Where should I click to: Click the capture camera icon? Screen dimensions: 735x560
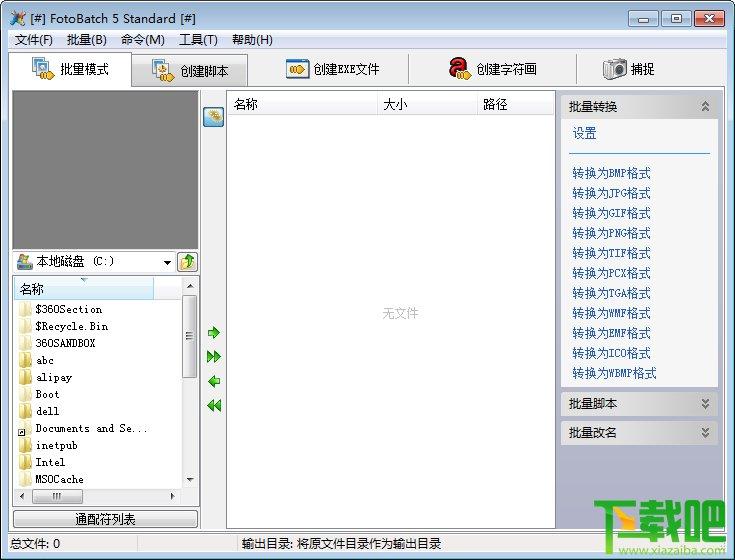pyautogui.click(x=615, y=69)
